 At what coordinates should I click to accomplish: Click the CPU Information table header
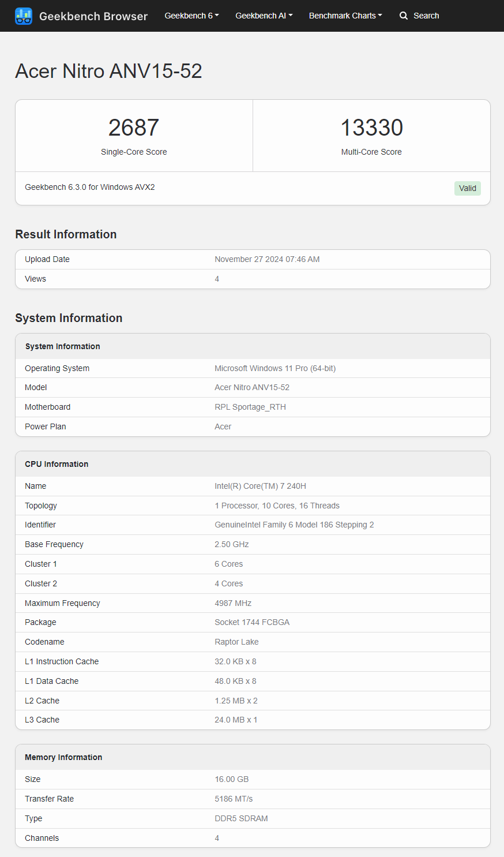tap(57, 464)
